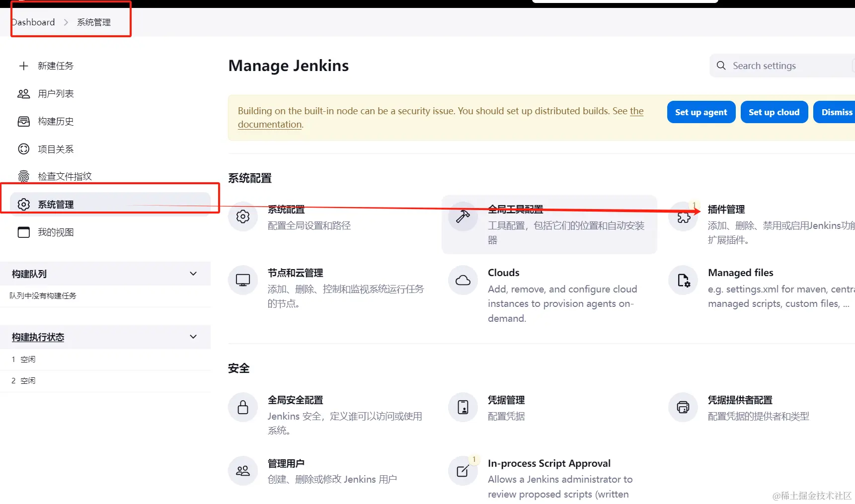
Task: Click the edit icon for In-process Script Approval
Action: point(463,471)
